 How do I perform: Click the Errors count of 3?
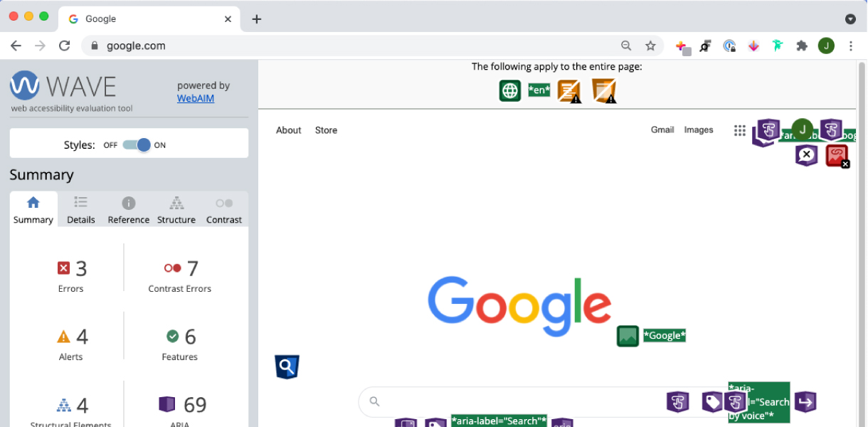point(71,268)
